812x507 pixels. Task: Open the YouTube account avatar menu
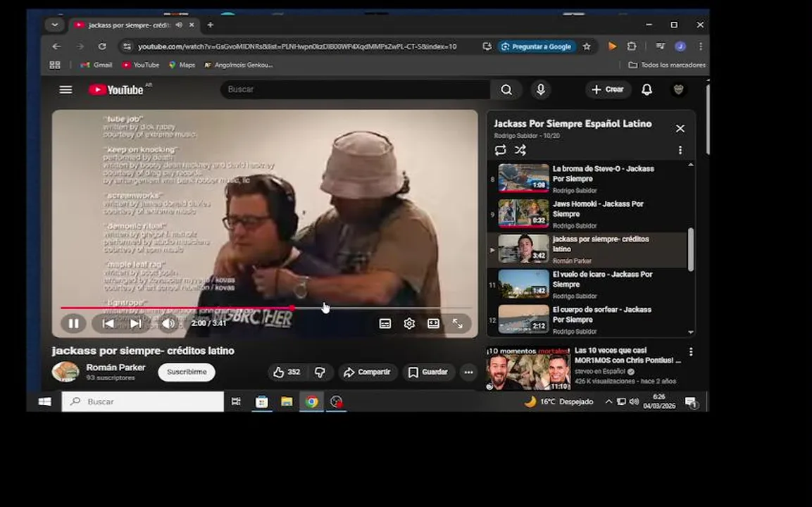pyautogui.click(x=678, y=89)
